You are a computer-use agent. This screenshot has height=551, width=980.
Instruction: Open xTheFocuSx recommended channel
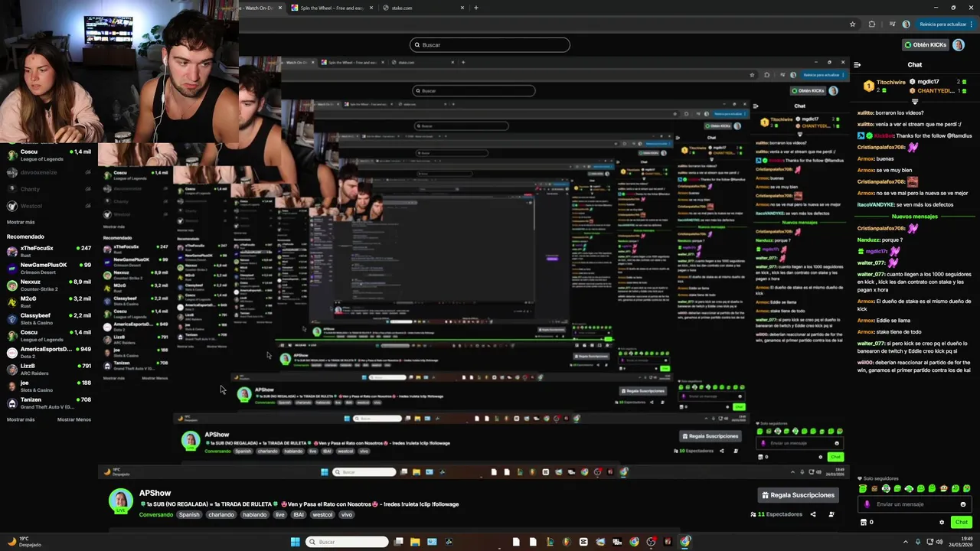click(48, 252)
